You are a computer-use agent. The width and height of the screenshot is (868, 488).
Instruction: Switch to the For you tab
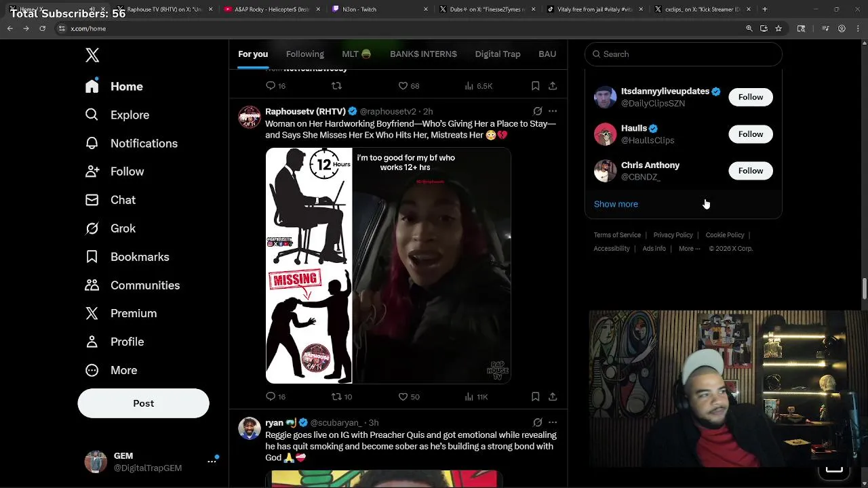253,54
